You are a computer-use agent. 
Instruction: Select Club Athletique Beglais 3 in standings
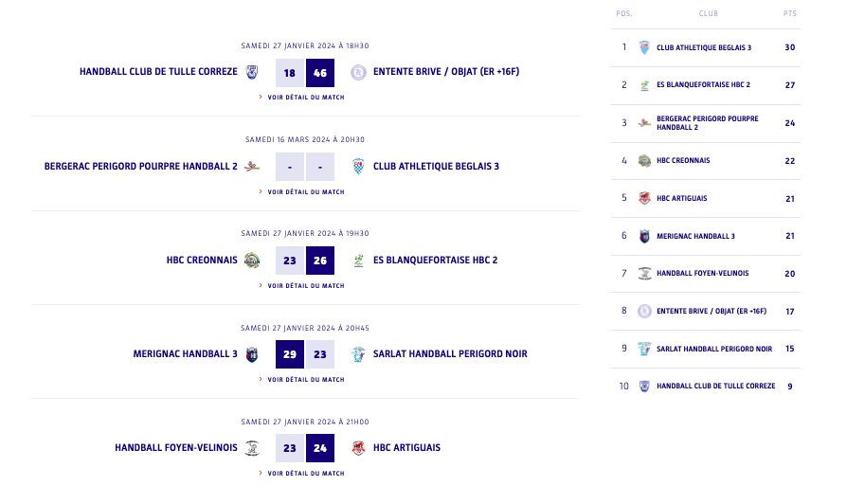703,47
